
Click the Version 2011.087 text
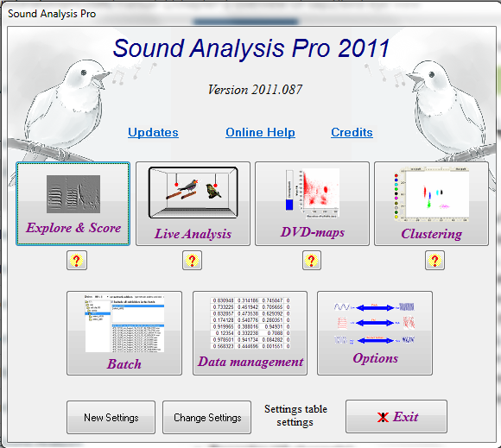(x=255, y=90)
